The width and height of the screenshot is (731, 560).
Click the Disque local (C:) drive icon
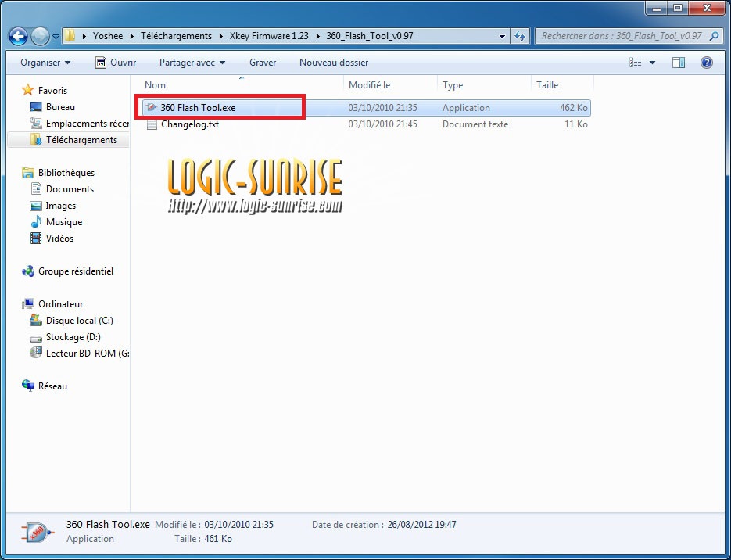[x=36, y=320]
